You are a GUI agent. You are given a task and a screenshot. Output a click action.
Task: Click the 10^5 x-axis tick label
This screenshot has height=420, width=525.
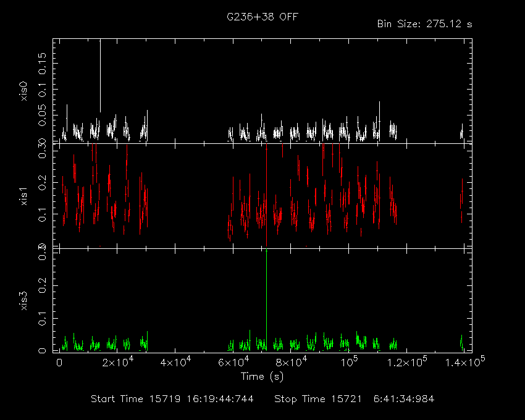tap(349, 361)
